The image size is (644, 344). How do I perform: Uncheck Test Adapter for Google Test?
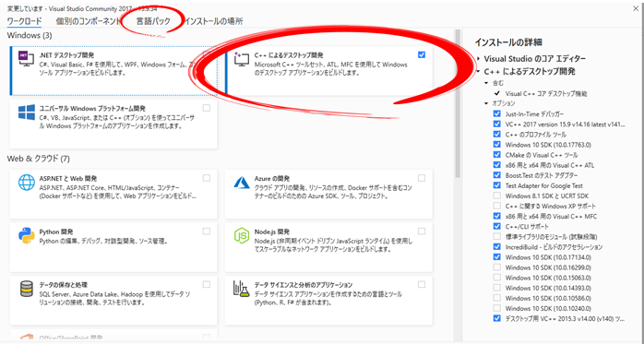point(497,185)
